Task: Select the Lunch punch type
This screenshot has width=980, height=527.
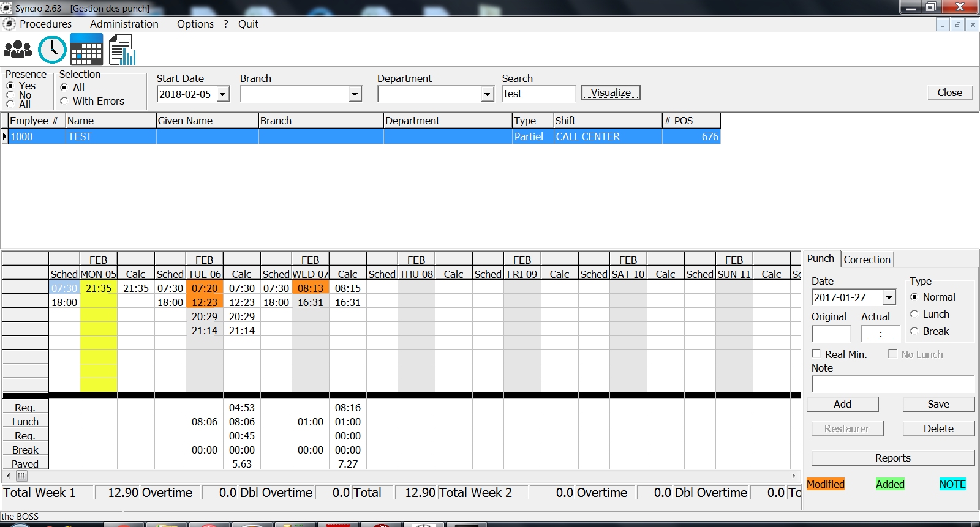Action: (x=914, y=314)
